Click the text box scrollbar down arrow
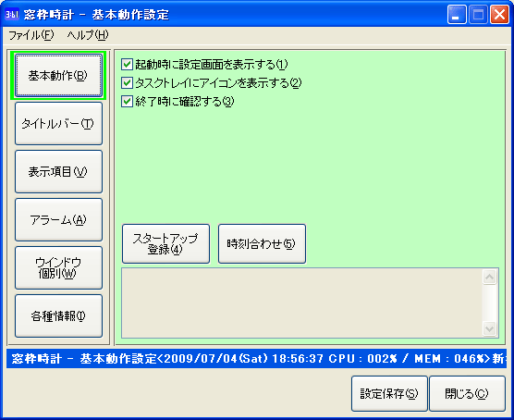This screenshot has width=514, height=420. click(490, 328)
